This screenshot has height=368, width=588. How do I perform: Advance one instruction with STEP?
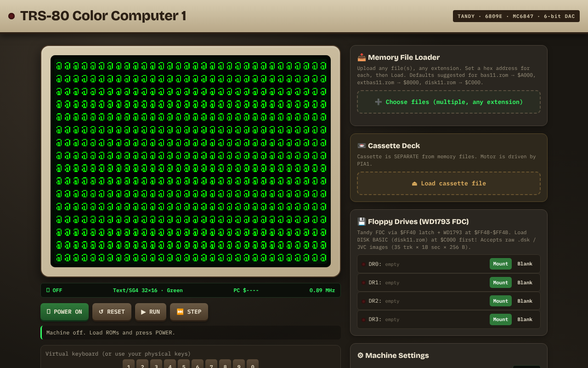[189, 312]
